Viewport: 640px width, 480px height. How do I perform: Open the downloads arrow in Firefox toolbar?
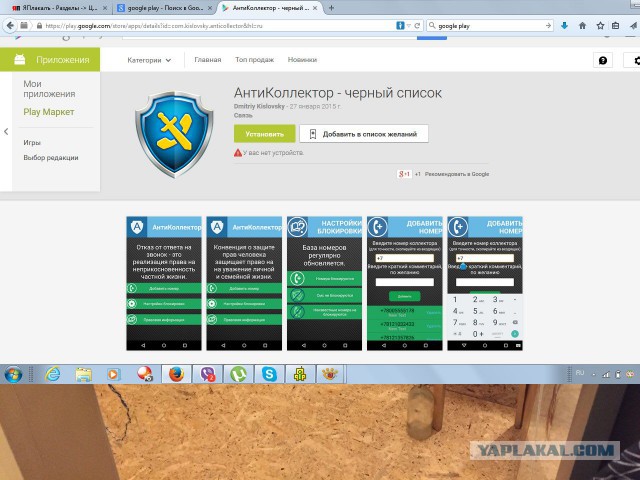(564, 26)
